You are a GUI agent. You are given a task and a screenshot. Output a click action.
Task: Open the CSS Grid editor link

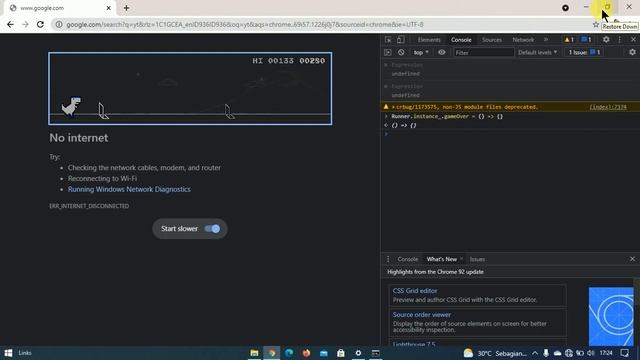[415, 291]
